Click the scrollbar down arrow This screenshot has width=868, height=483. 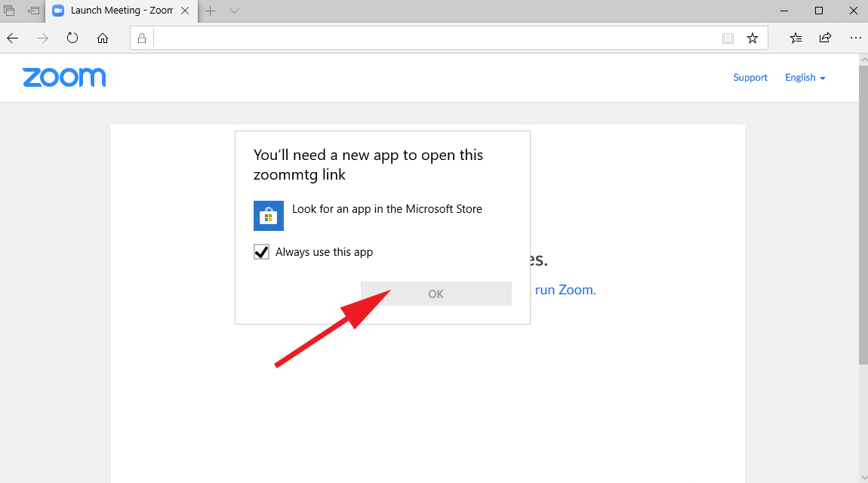pos(863,478)
